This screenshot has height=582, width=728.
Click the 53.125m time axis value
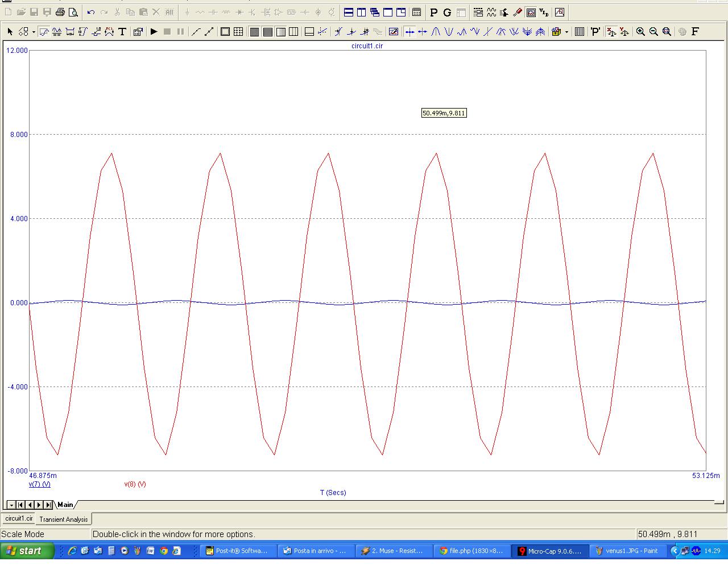(706, 476)
